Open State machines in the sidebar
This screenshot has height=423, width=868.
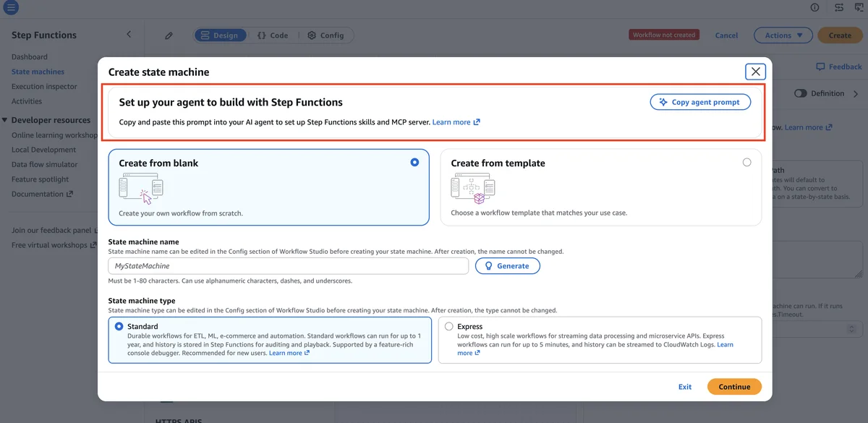(38, 72)
